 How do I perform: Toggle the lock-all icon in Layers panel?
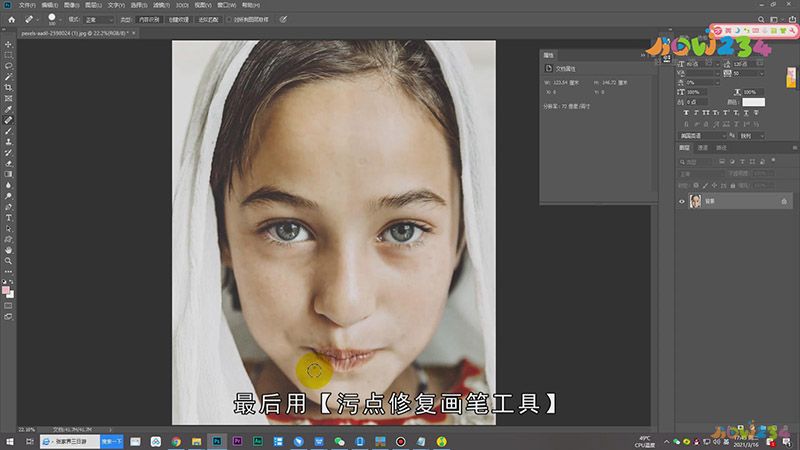pos(733,186)
